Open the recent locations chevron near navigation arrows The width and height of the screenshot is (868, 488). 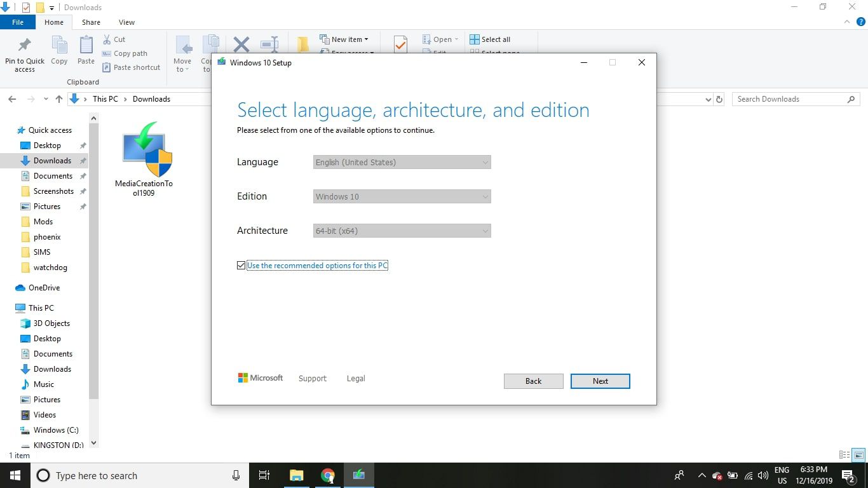point(46,99)
